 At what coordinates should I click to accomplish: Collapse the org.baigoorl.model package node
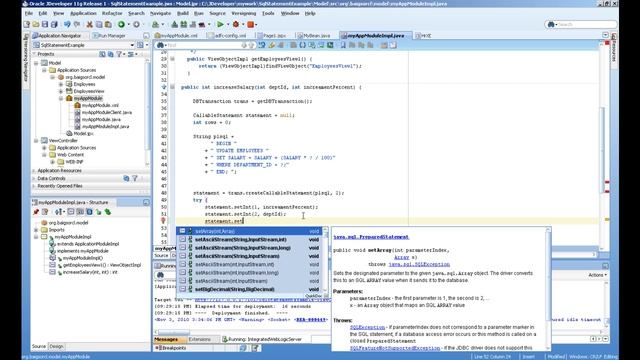coord(53,77)
